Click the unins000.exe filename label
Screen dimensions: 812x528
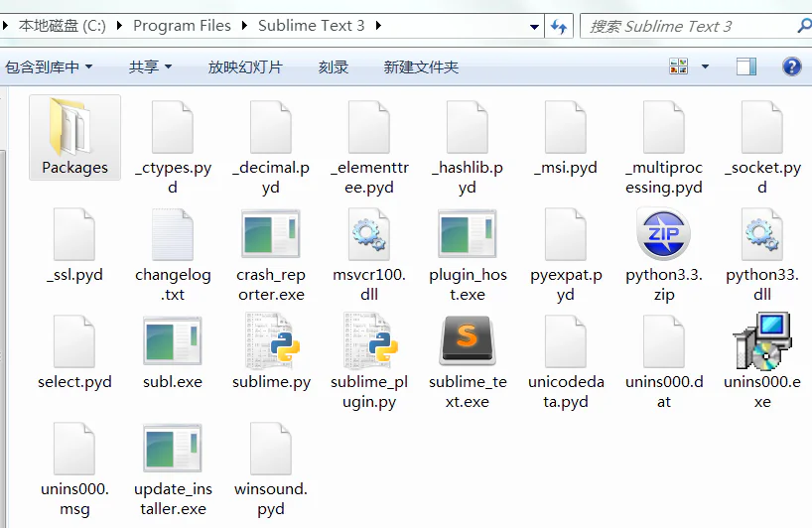[762, 391]
